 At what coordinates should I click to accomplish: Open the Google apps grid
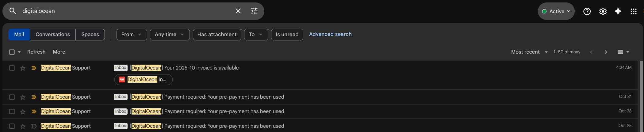point(634,11)
